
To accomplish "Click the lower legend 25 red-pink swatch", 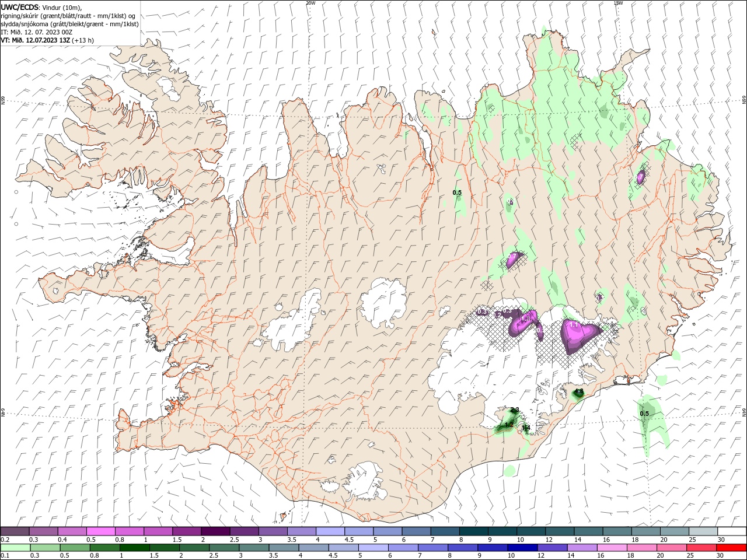I will coord(701,548).
